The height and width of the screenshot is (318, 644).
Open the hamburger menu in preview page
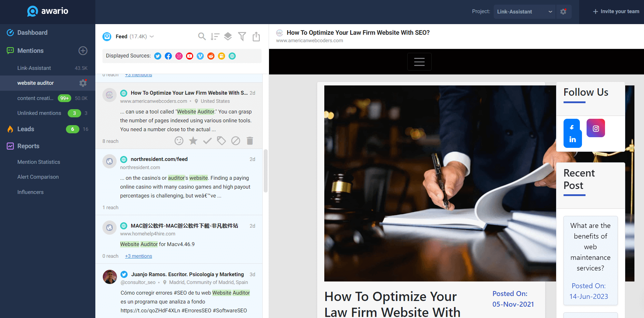click(x=419, y=62)
